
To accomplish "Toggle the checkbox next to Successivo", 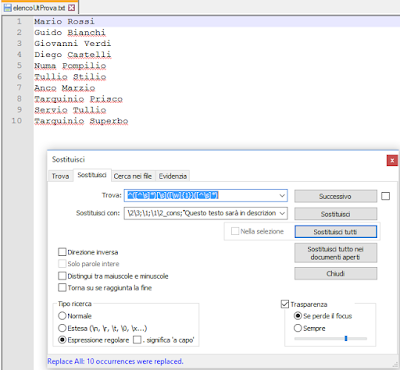I will click(x=385, y=196).
